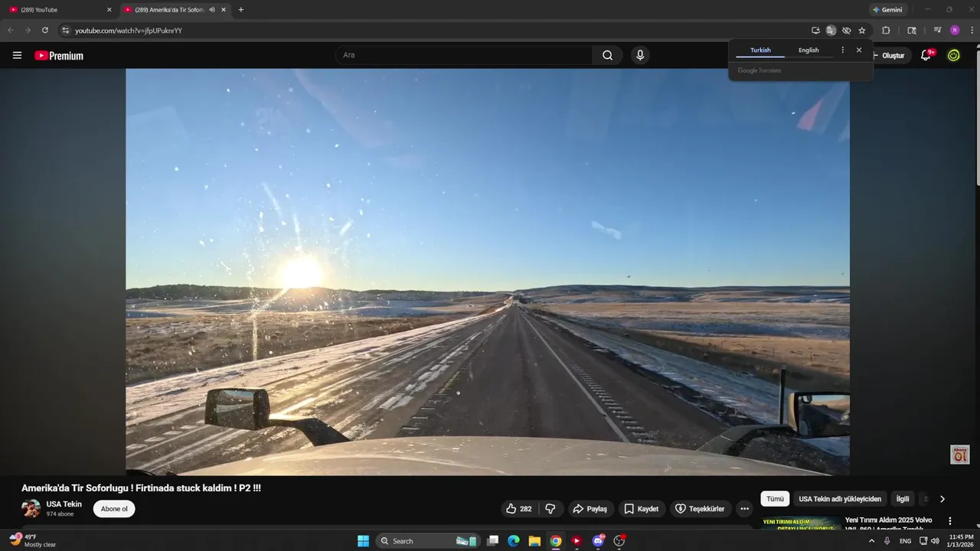Open the YouTube account avatar menu
The height and width of the screenshot is (551, 980).
pos(953,55)
